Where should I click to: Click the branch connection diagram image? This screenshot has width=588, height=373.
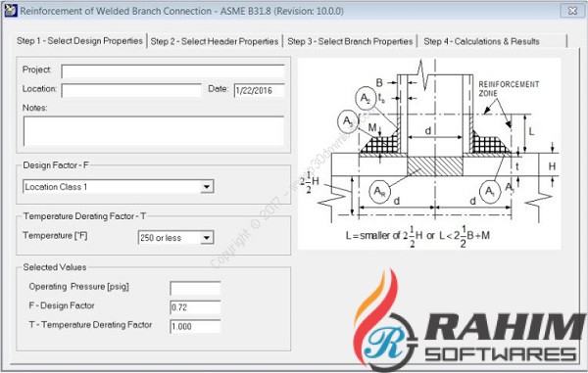(429, 154)
